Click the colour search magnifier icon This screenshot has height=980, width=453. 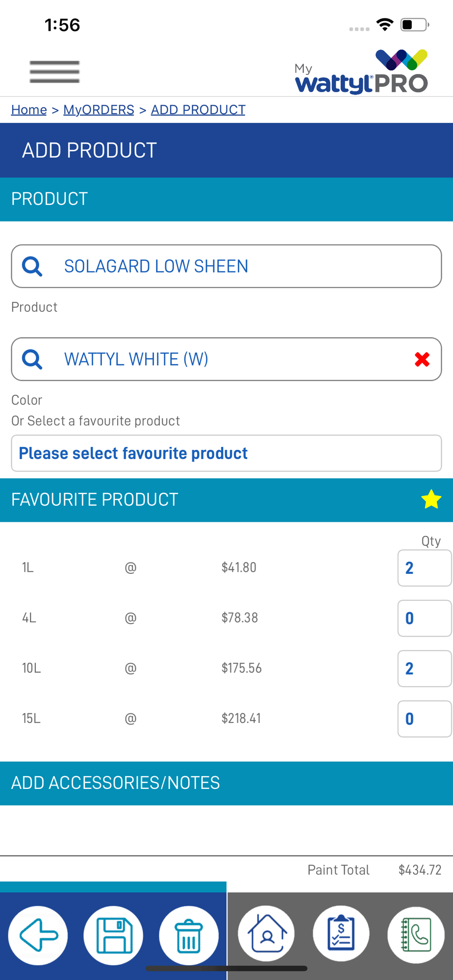(32, 359)
